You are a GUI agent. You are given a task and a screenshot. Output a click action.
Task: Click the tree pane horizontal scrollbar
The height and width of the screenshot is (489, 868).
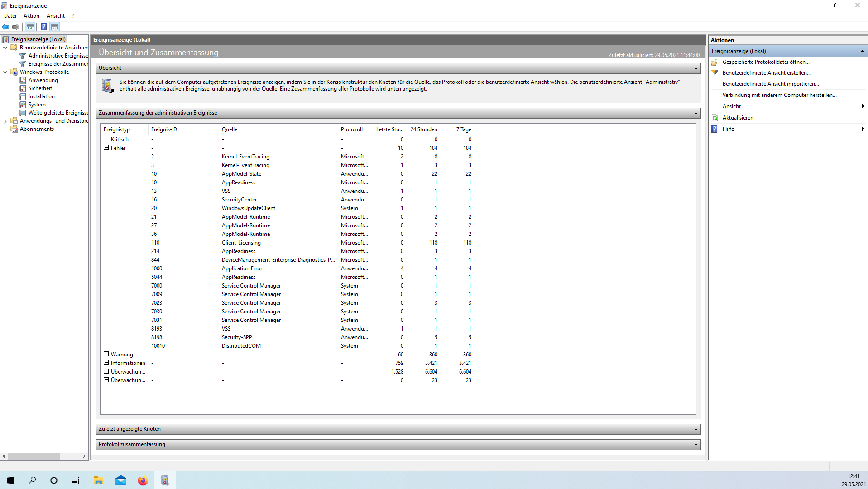point(34,456)
